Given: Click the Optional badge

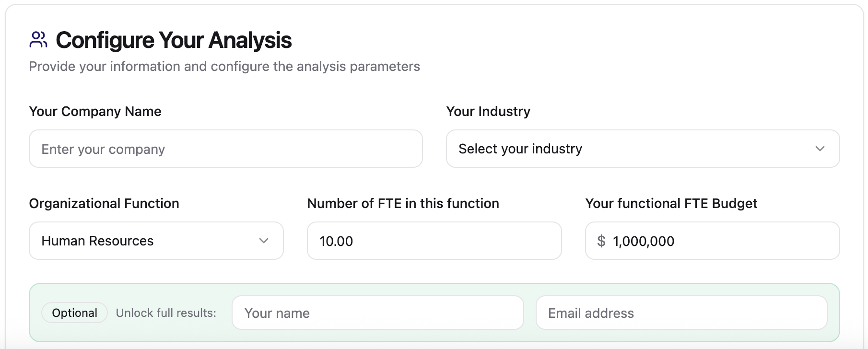Looking at the screenshot, I should tap(74, 313).
